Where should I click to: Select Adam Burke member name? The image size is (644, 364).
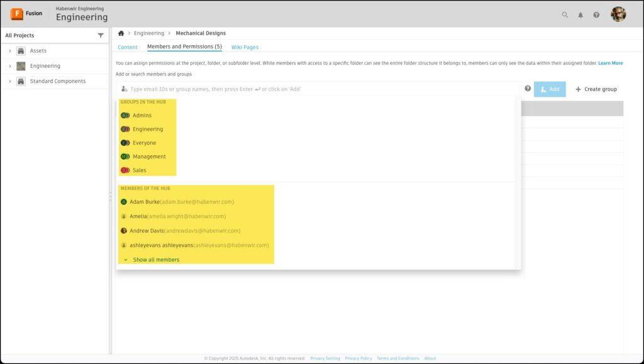[x=145, y=202]
